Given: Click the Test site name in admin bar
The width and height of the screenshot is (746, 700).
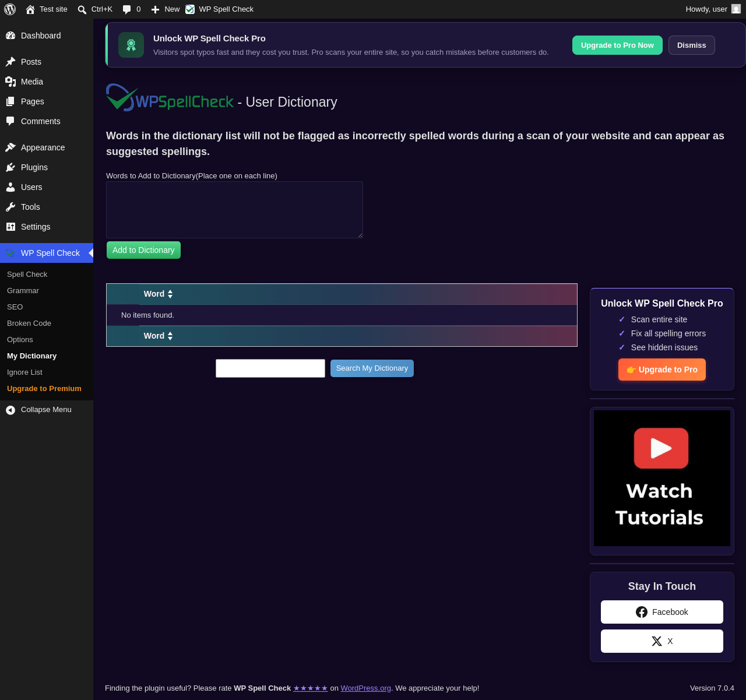Looking at the screenshot, I should (54, 9).
